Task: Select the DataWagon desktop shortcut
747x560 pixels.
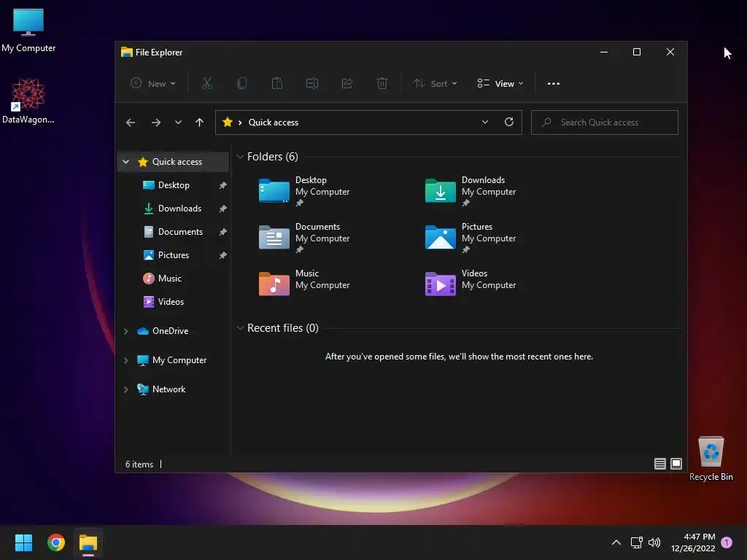Action: coord(28,101)
